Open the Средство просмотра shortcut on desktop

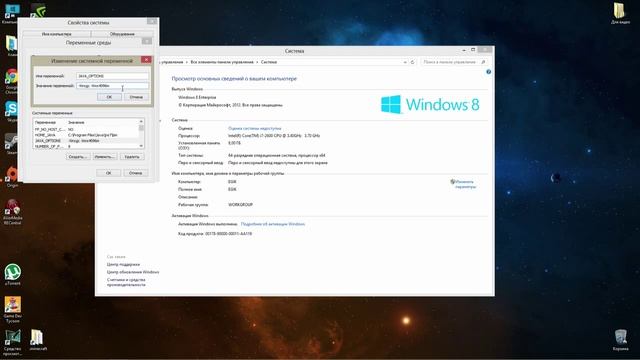[12, 343]
